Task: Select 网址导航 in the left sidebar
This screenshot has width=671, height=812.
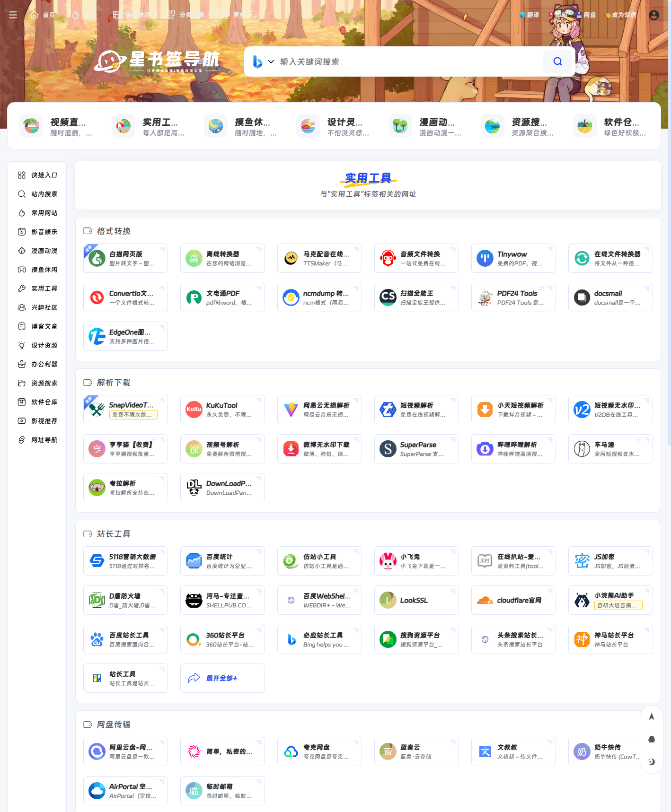Action: click(37, 440)
